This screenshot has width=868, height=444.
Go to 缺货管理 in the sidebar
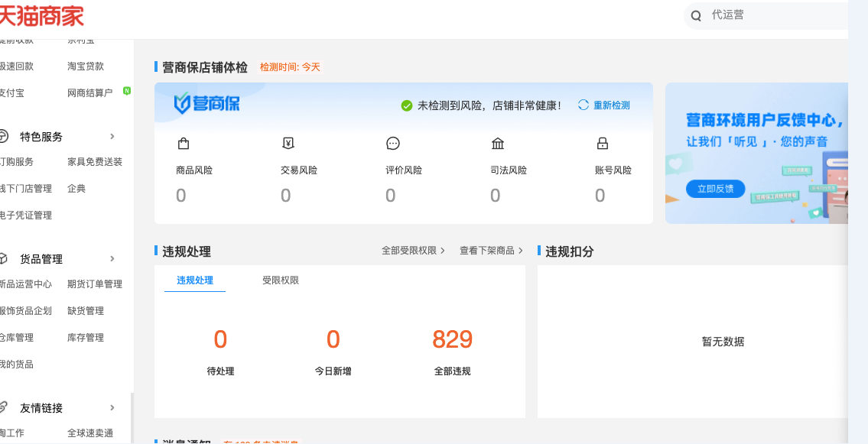click(x=86, y=311)
